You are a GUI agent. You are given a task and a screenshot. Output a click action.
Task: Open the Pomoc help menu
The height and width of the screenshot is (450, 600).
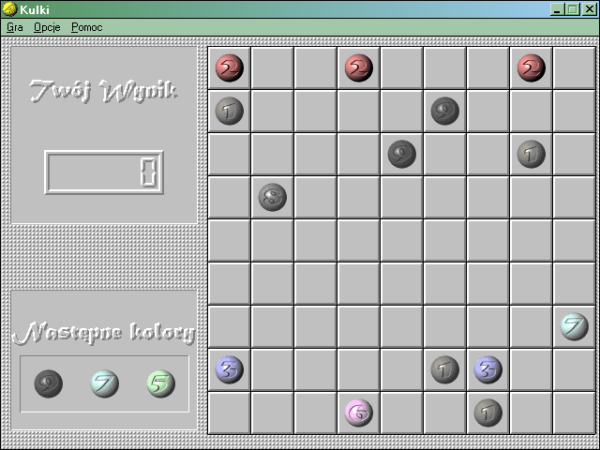[86, 27]
